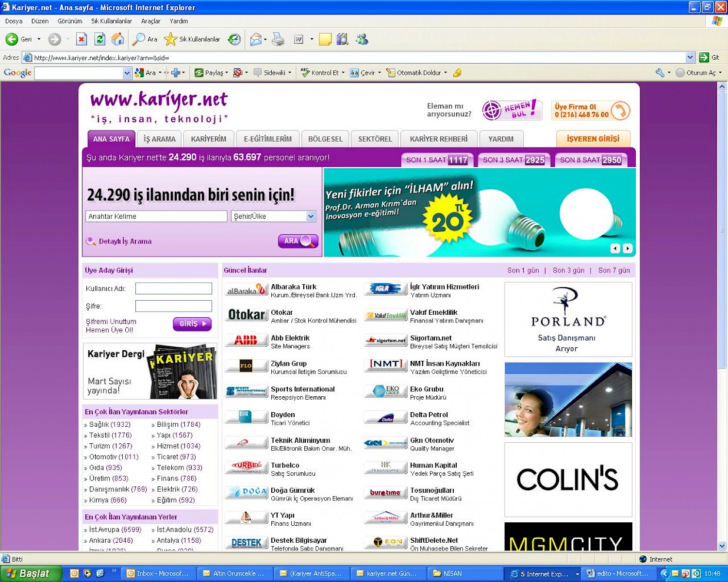Click the Refresh page icon
Image resolution: width=728 pixels, height=582 pixels.
click(x=99, y=39)
